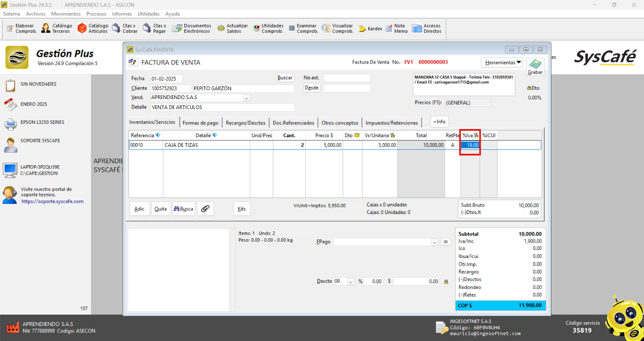
Task: Switch to the Formas de pago tab
Action: coord(200,123)
